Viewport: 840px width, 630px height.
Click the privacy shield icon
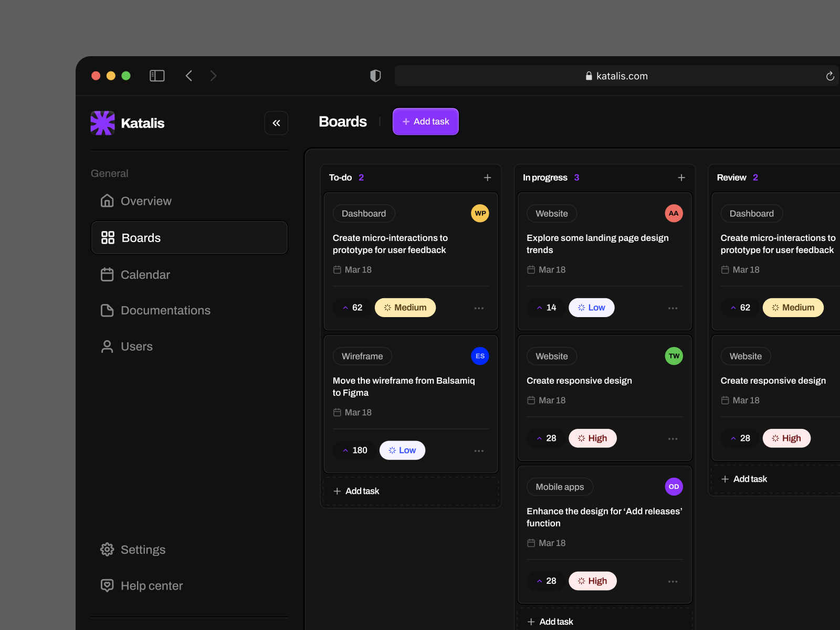[x=375, y=76]
